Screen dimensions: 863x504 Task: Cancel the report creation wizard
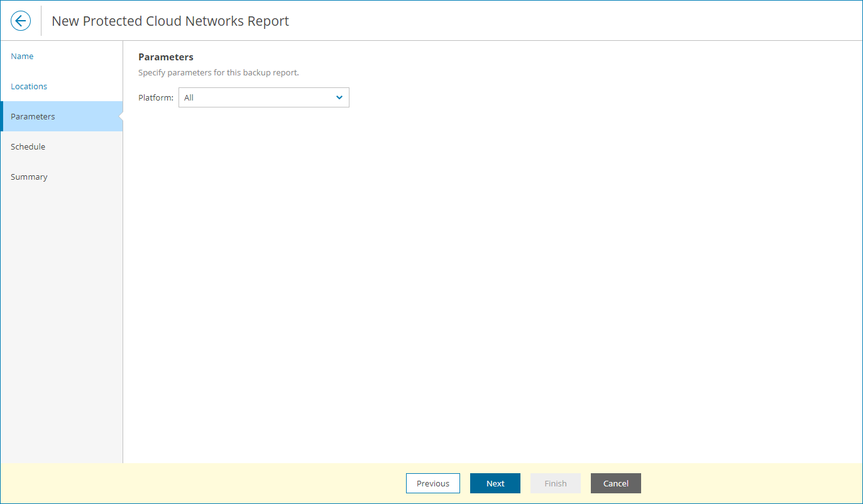[615, 483]
